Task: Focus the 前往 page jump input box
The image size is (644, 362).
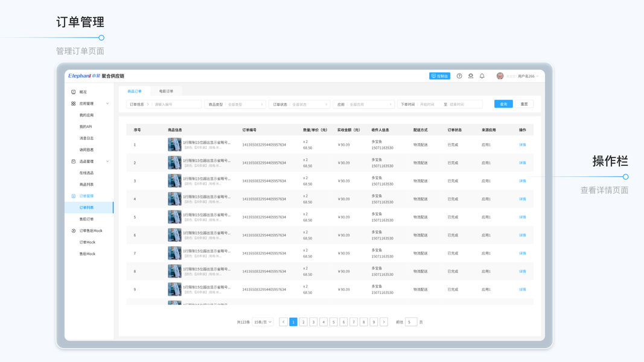Action: coord(410,322)
